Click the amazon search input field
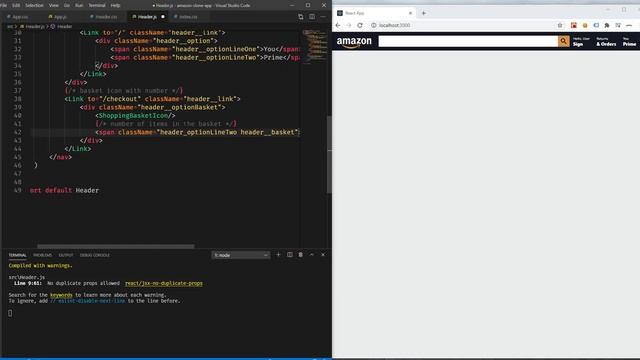This screenshot has width=640, height=360. [468, 41]
